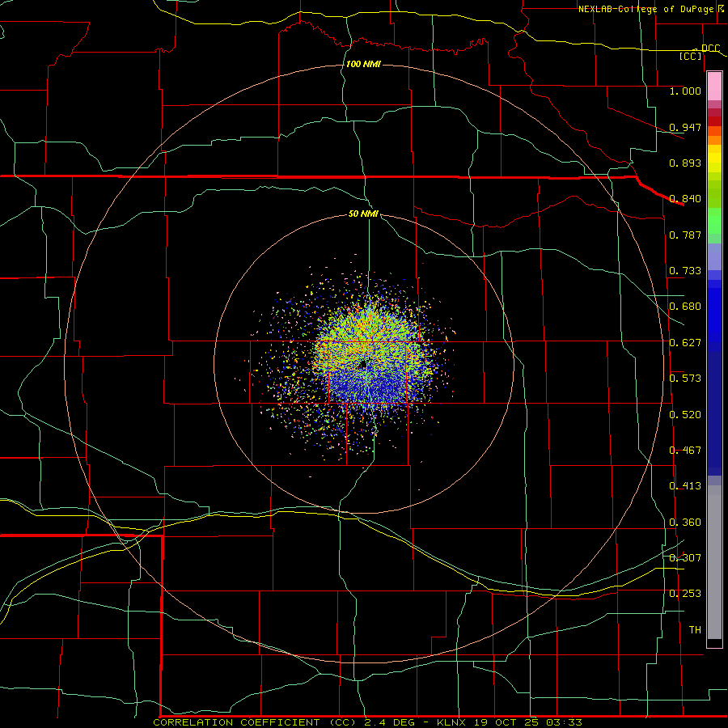
Task: Select the 0.573 scale value
Action: (685, 379)
